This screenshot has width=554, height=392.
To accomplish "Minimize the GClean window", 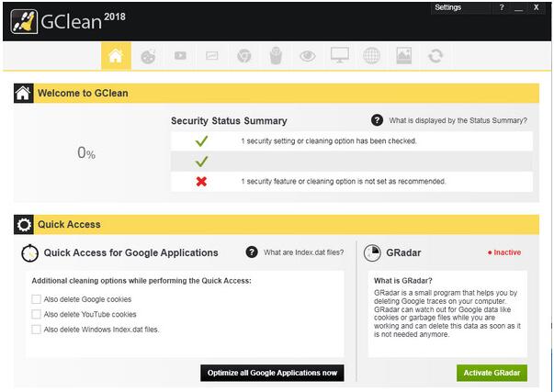I will click(519, 7).
